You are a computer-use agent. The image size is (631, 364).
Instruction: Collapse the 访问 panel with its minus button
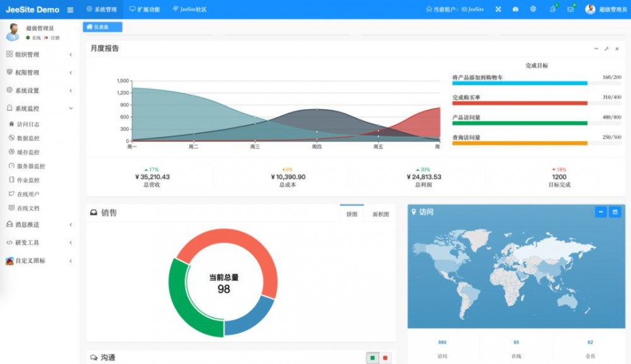[x=600, y=212]
